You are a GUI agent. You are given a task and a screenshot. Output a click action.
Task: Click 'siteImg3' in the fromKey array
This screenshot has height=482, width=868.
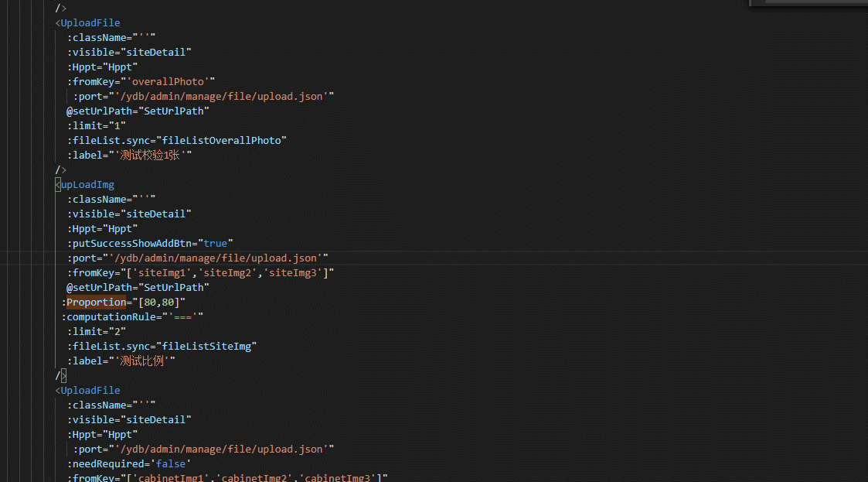[293, 272]
